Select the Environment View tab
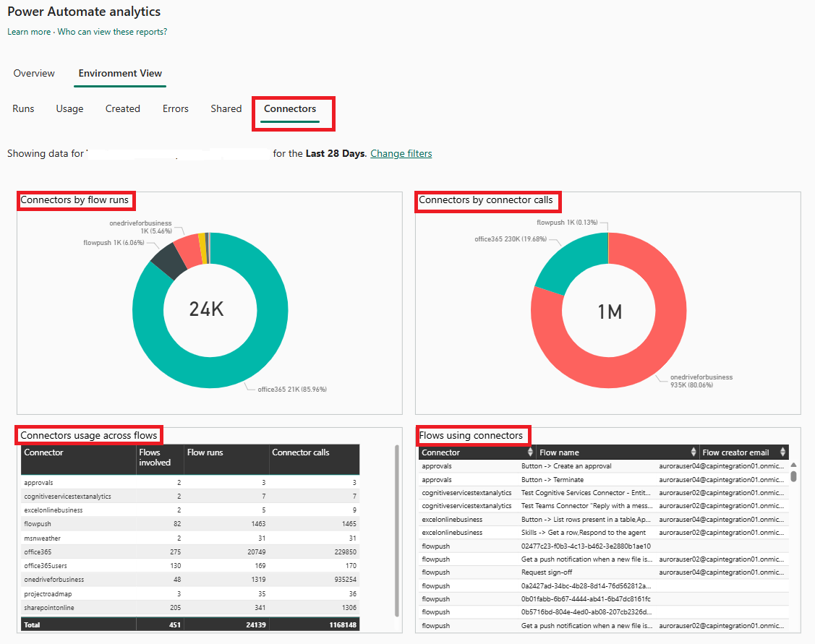Screen dimensions: 815x644 (x=120, y=73)
